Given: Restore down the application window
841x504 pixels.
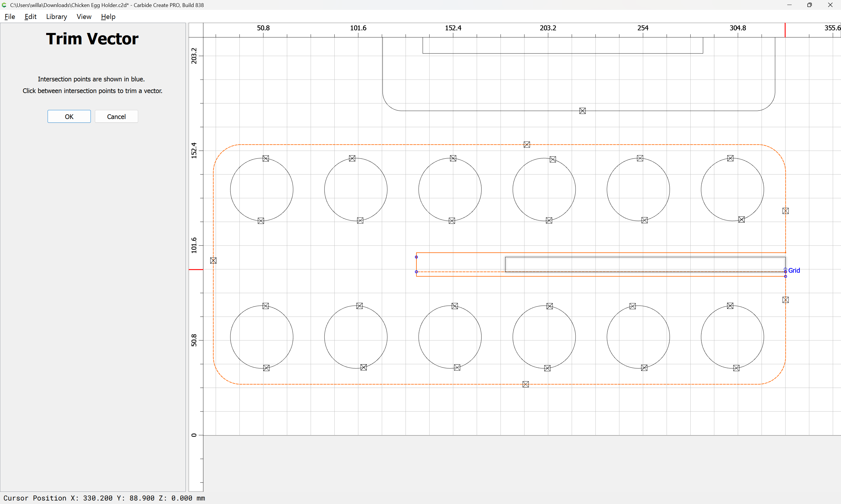Looking at the screenshot, I should [809, 5].
